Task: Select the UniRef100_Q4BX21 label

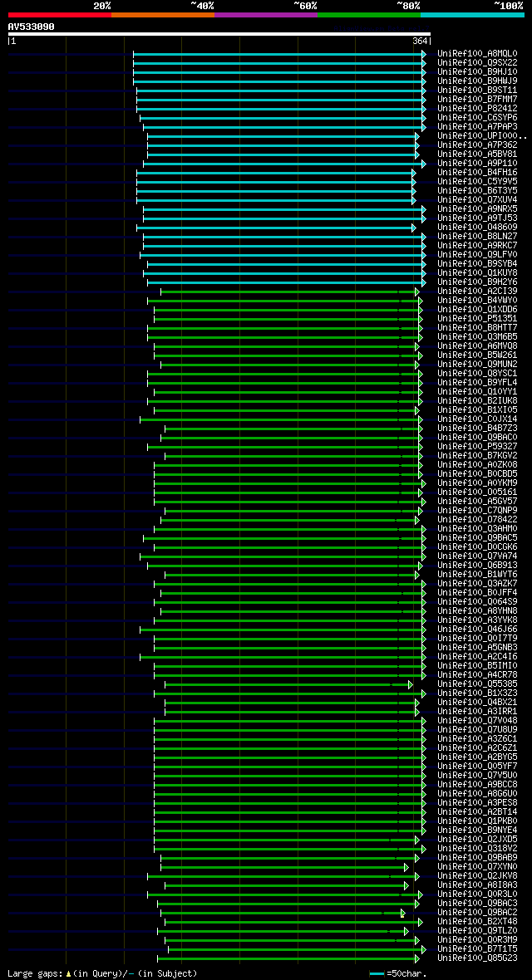Action: [x=477, y=703]
